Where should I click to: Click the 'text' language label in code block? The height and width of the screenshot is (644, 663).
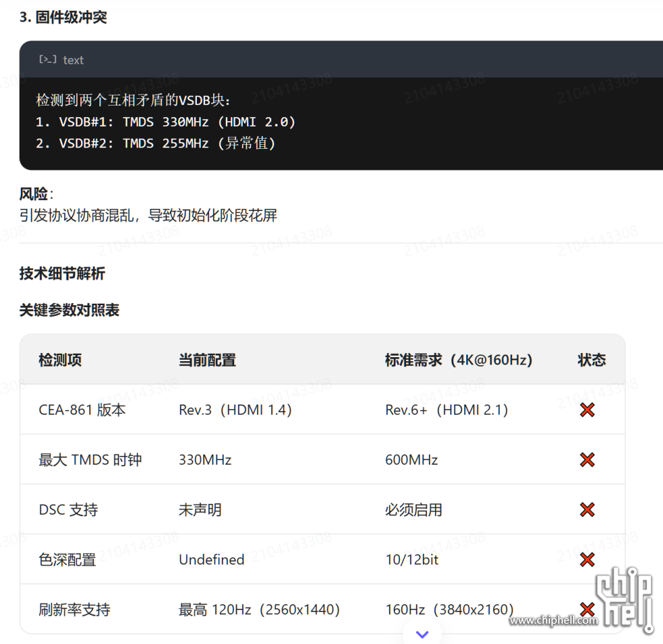73,60
